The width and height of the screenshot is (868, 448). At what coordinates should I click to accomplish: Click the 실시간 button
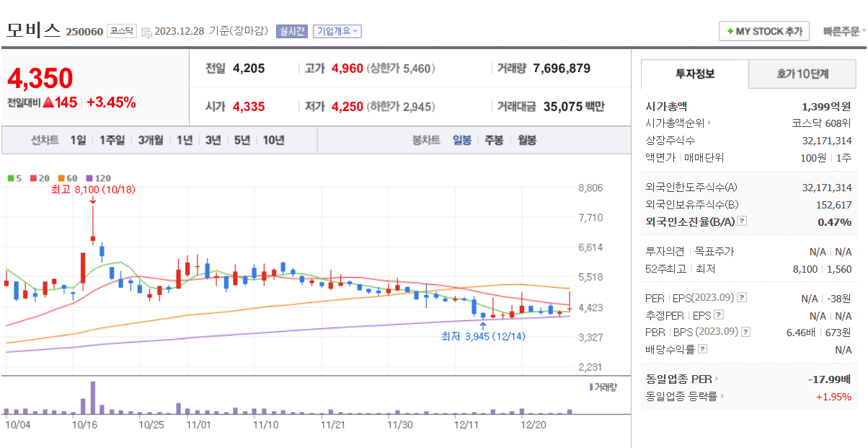click(292, 31)
